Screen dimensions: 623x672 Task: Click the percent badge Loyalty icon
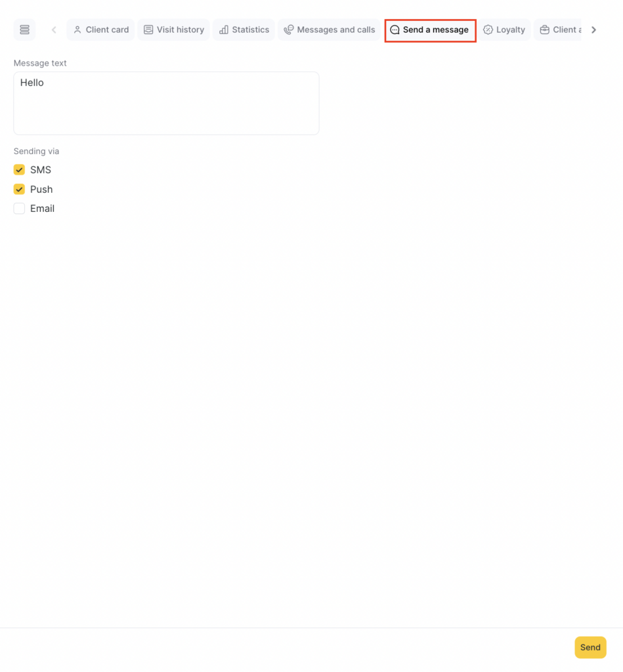coord(488,30)
